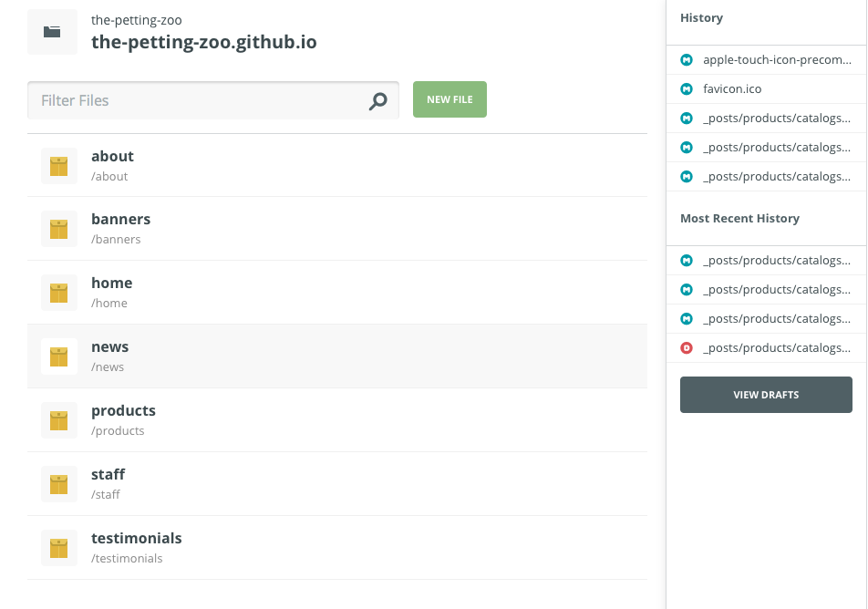Open the apple-touch-icon-precom history entry

point(777,60)
